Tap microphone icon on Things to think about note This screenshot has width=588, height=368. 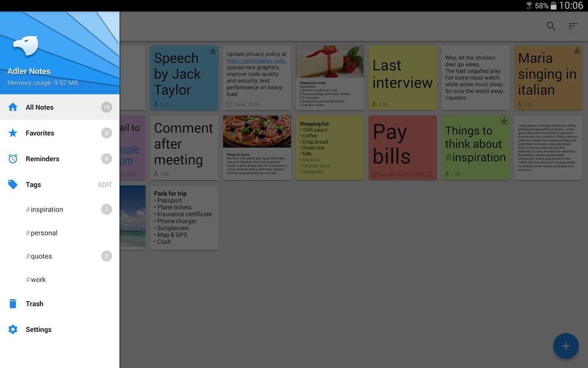(x=447, y=174)
